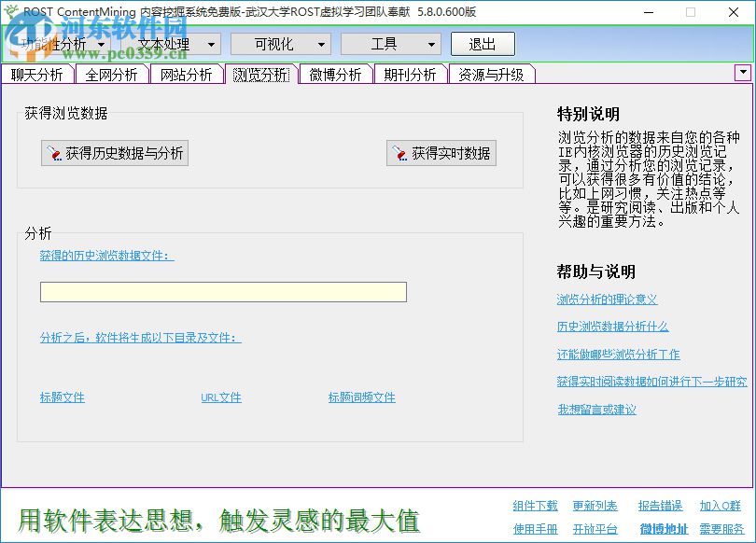Switch to the 微博分析 tab

(335, 73)
